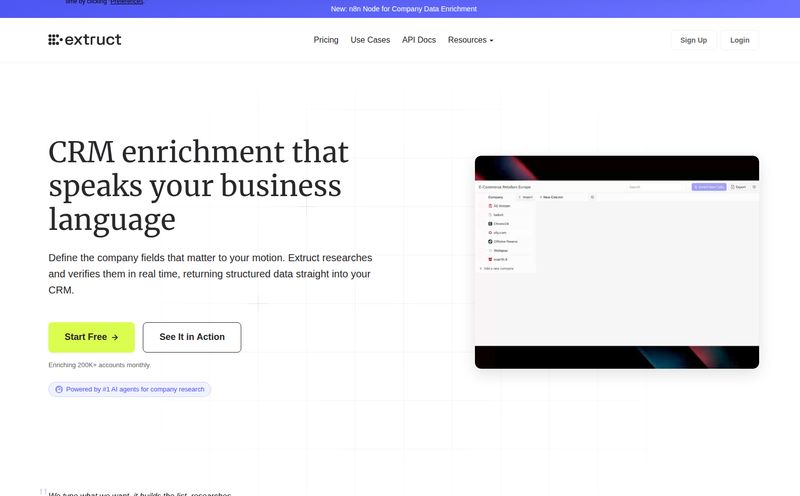The width and height of the screenshot is (800, 496).
Task: Click the extruct logo
Action: tap(85, 40)
